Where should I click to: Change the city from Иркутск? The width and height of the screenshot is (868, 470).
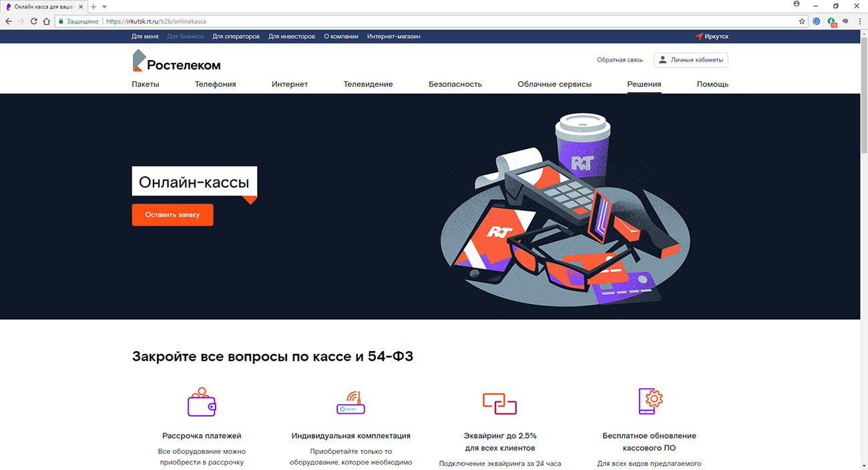coord(716,37)
